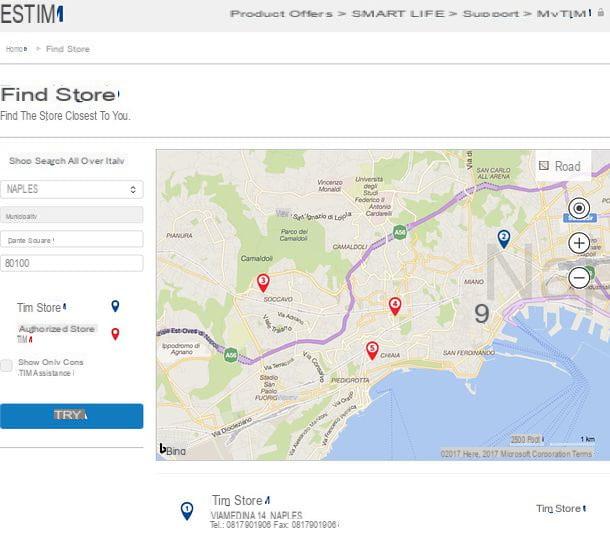Select red map pin number 3

pos(263,283)
